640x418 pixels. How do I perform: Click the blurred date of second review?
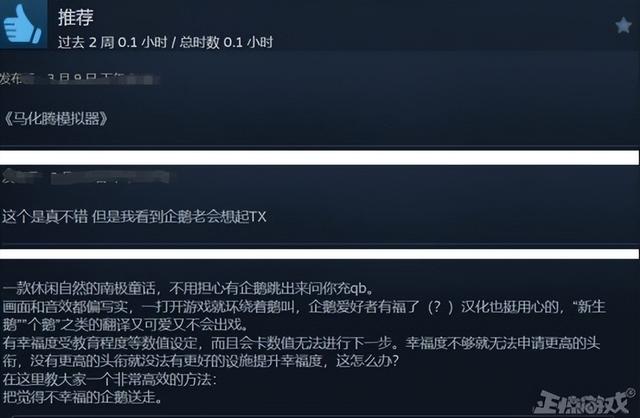click(x=86, y=177)
